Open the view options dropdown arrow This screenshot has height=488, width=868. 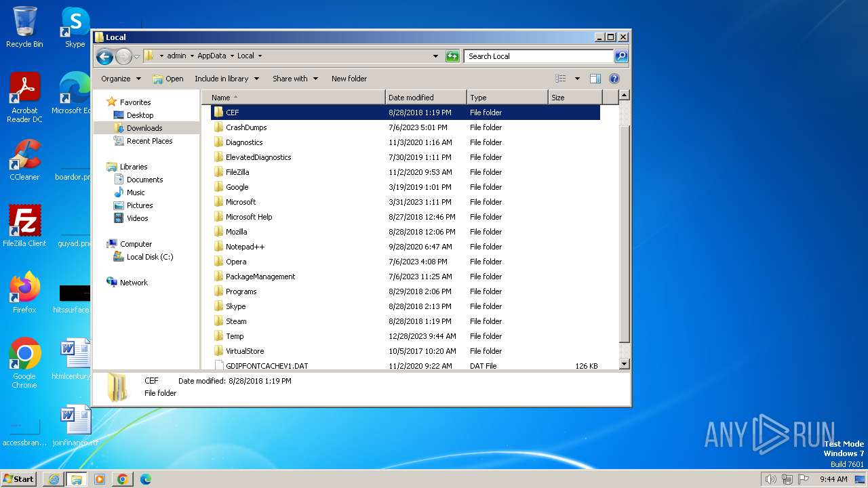click(577, 79)
